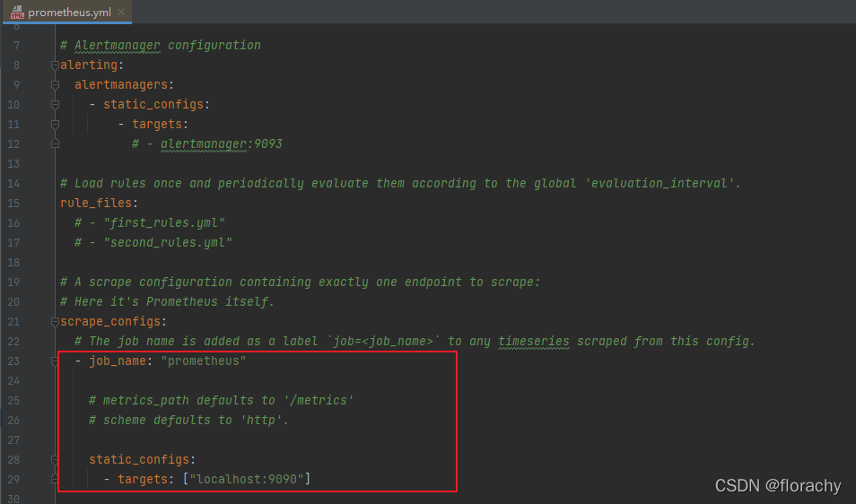Fold the targets block on line 11
Image resolution: width=856 pixels, height=504 pixels.
click(56, 124)
